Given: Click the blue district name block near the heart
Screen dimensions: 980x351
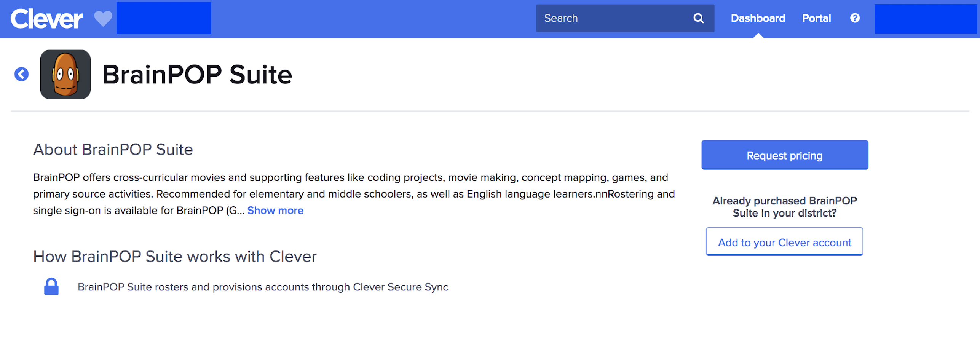Looking at the screenshot, I should tap(164, 18).
